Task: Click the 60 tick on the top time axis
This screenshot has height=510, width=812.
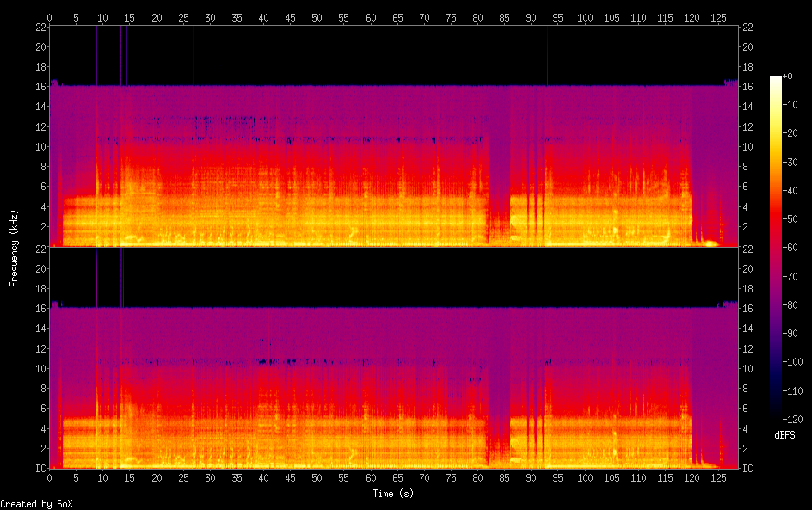Action: pyautogui.click(x=371, y=18)
